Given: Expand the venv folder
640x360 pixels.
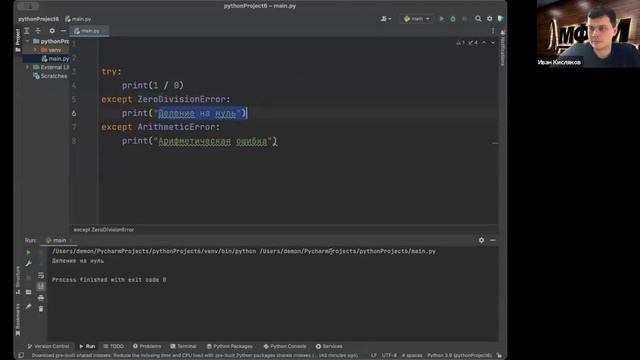Looking at the screenshot, I should click(35, 50).
